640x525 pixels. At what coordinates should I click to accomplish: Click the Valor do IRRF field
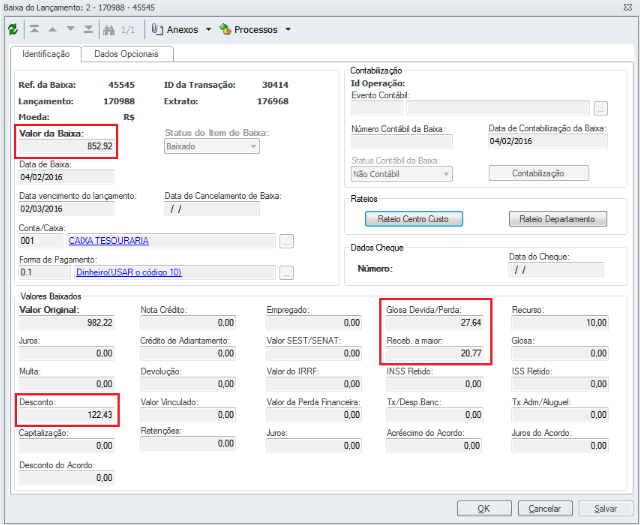point(314,384)
